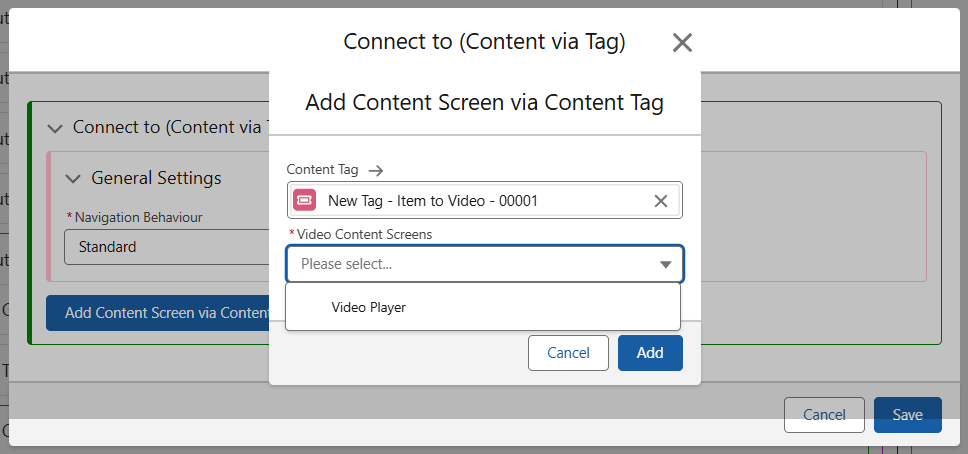This screenshot has width=968, height=454.
Task: Click the Connect to (Content via Tag) dialog title
Action: point(484,42)
